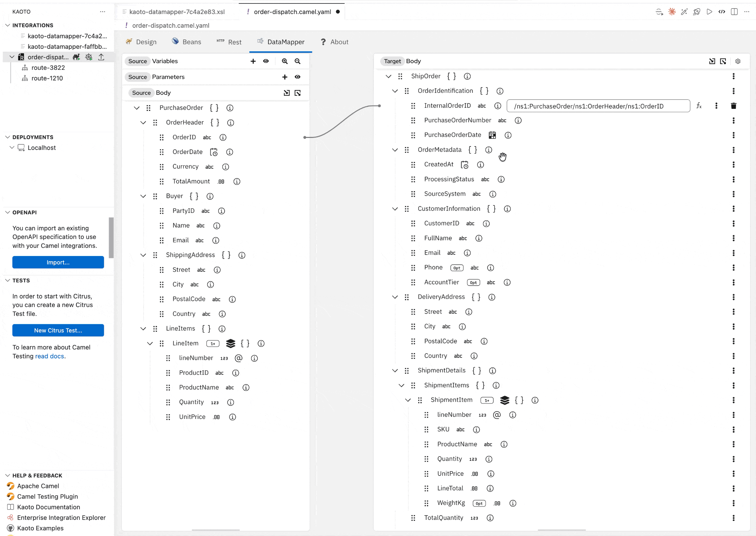This screenshot has width=756, height=536.
Task: Add a new source parameter
Action: (285, 77)
